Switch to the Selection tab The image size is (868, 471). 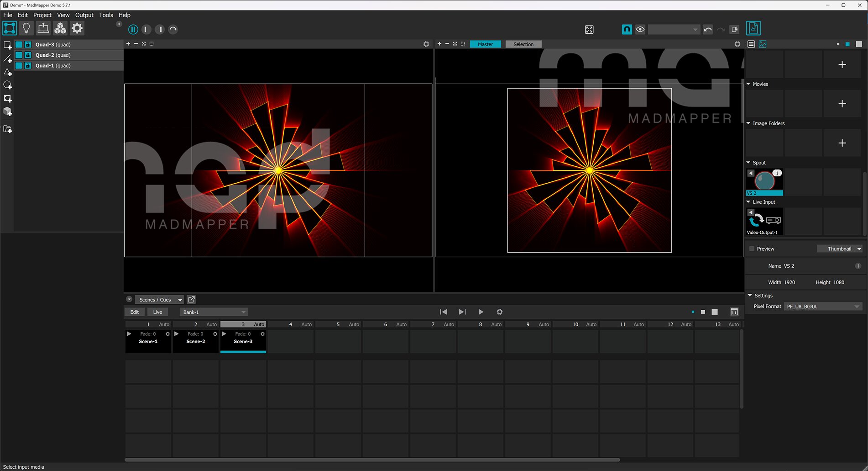tap(523, 44)
